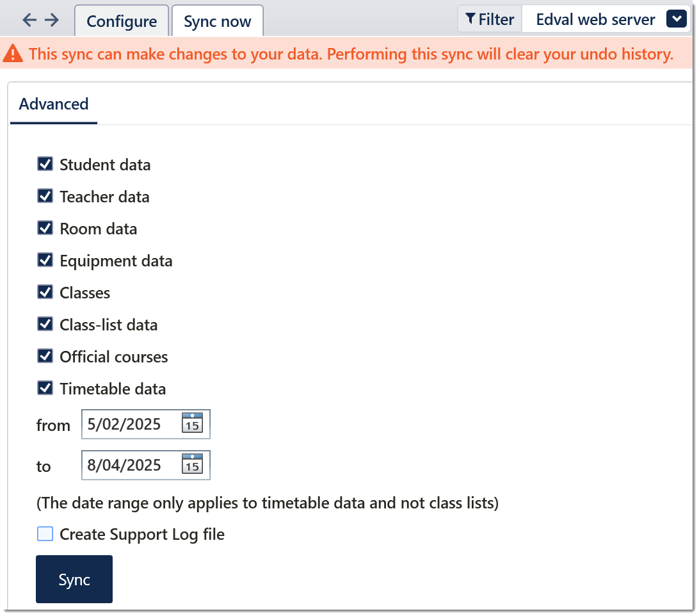Select the Advanced tab
699x616 pixels.
click(x=54, y=104)
